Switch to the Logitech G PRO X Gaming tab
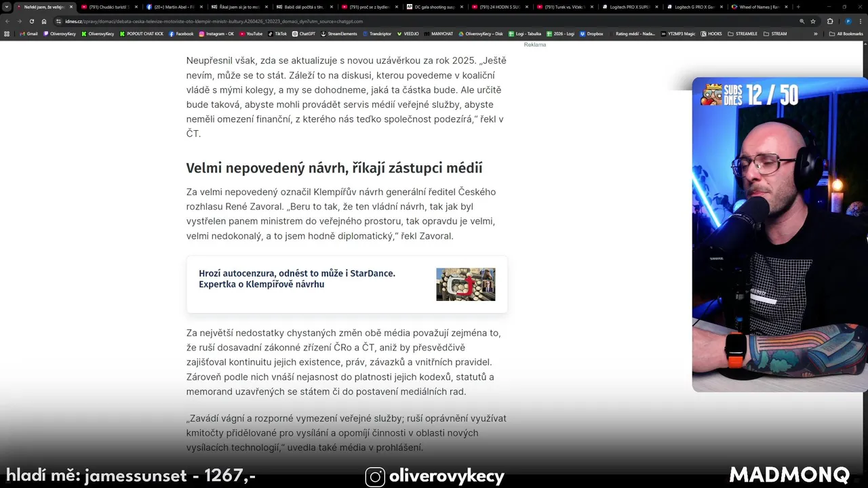 click(x=695, y=7)
